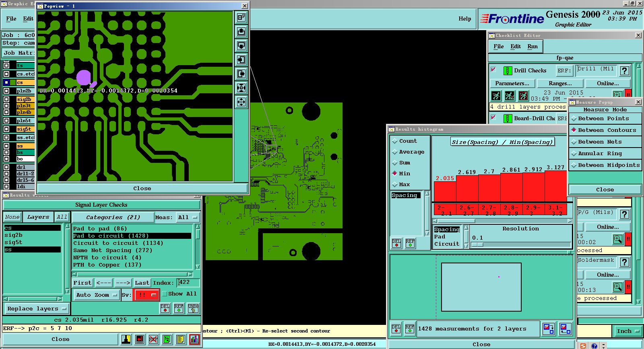Image resolution: width=644 pixels, height=349 pixels.
Task: Click the bottom DEL icon in Results histogram
Action: tap(396, 328)
